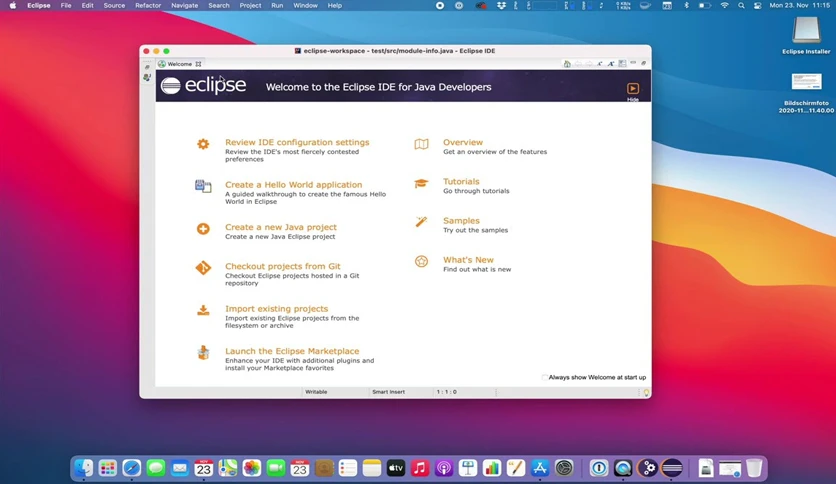Viewport: 836px width, 484px height.
Task: Click the top icon in the left trim bar
Action: tap(147, 67)
